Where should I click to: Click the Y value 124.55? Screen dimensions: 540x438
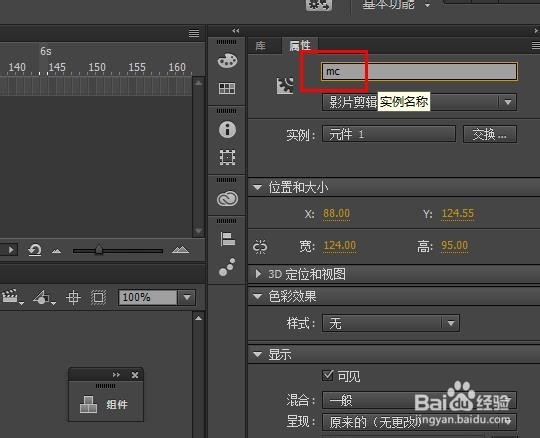click(x=458, y=213)
